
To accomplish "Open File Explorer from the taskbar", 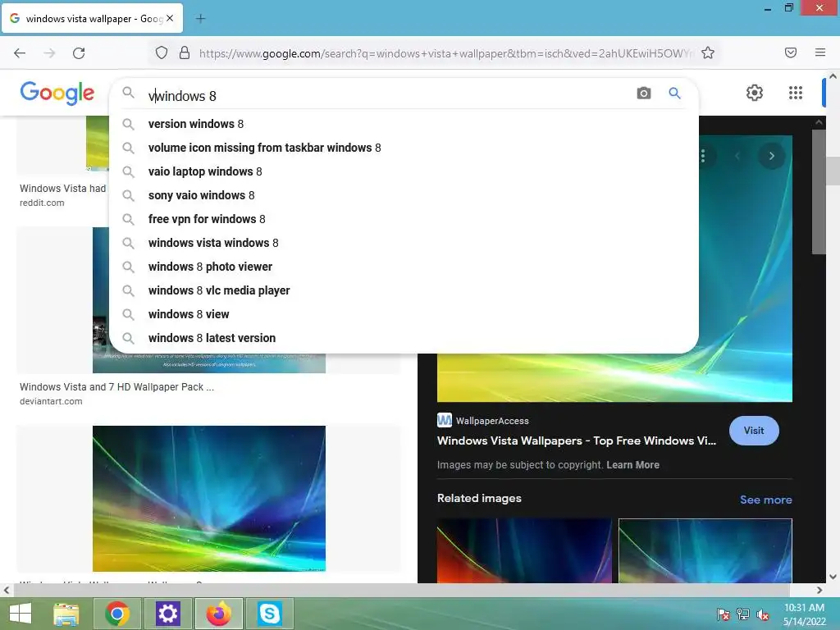I will (x=66, y=614).
